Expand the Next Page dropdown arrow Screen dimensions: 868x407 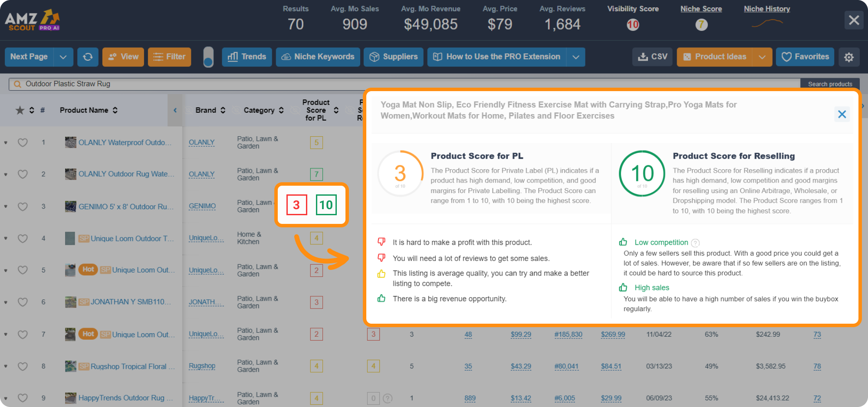tap(63, 56)
